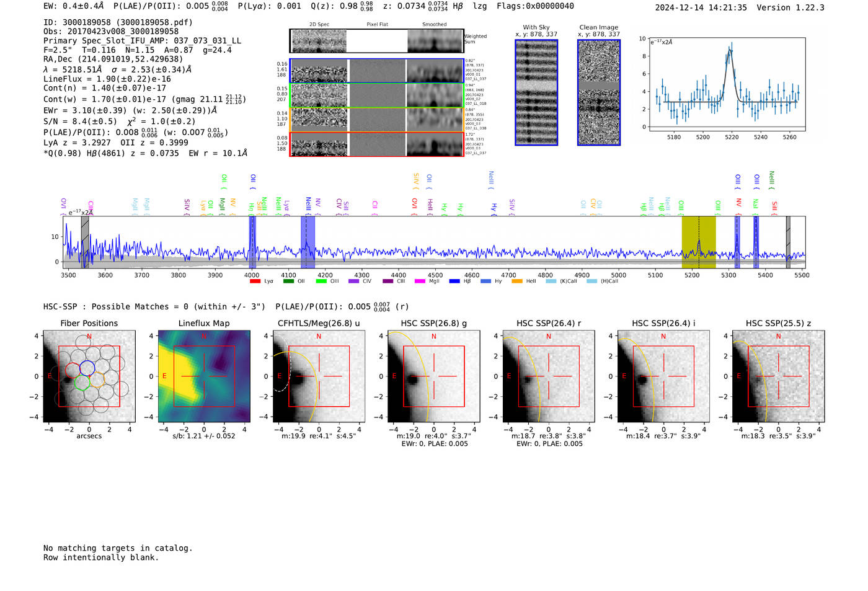Click the blue highlighted band near 4150 Å
The width and height of the screenshot is (868, 591).
tap(308, 242)
